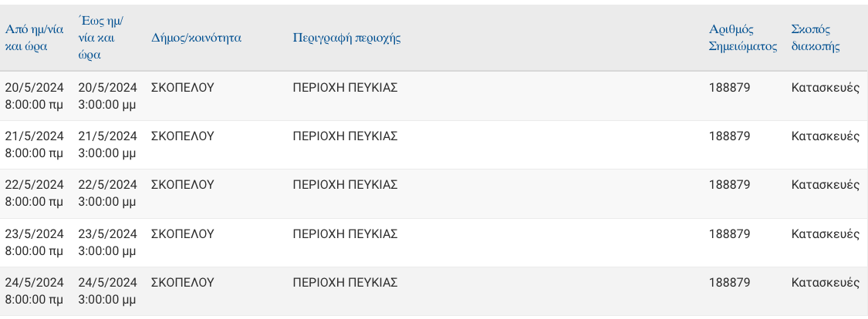Click the Σκοπός διακοπής column header
Viewport: 868px width, 319px height.
click(x=816, y=38)
